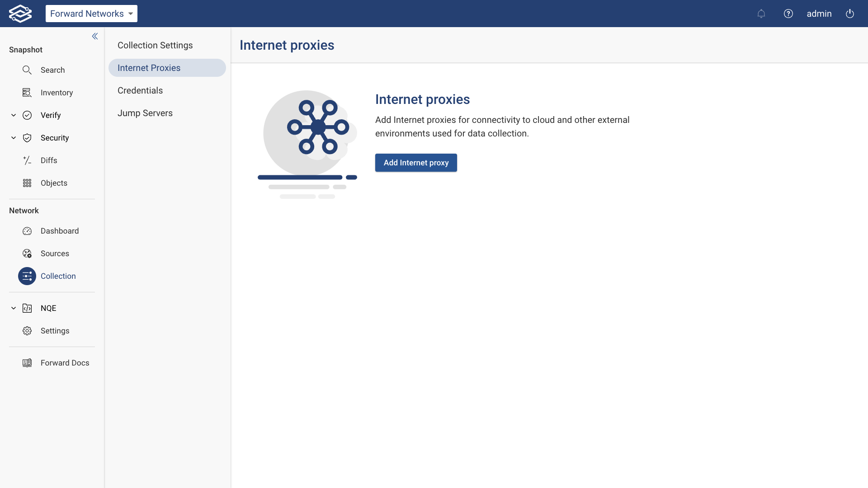This screenshot has width=868, height=488.
Task: Open the Objects panel icon
Action: click(27, 183)
